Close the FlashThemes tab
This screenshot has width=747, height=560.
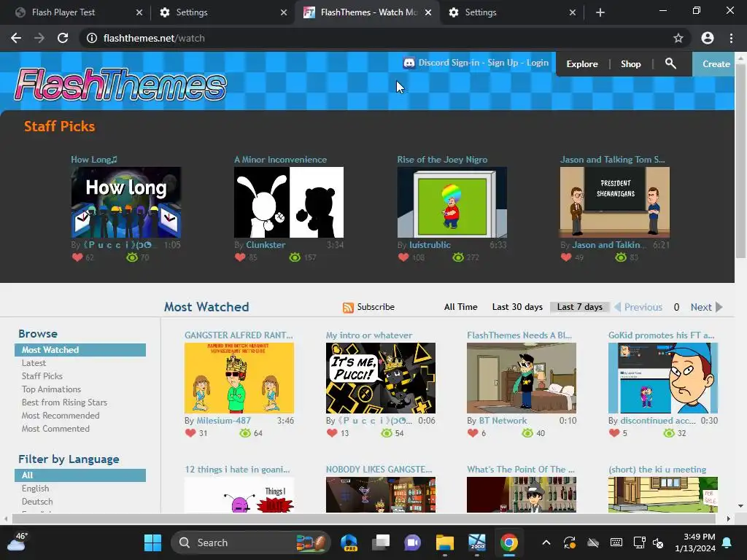tap(427, 12)
